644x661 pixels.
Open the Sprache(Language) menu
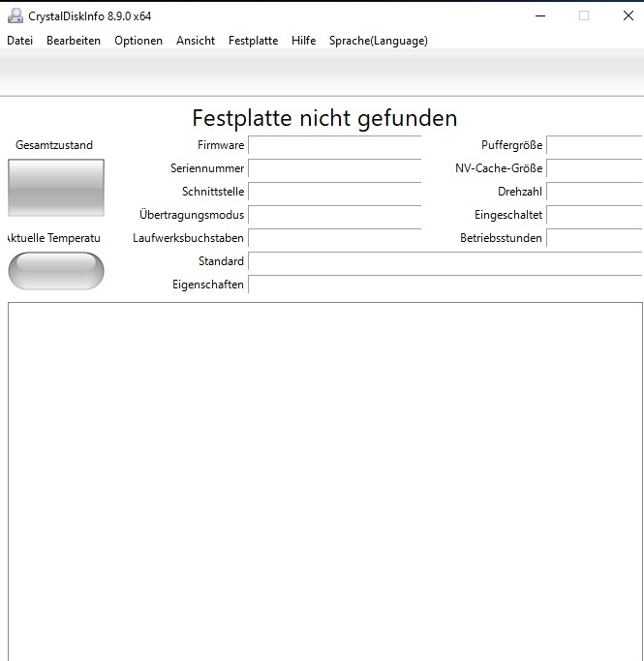pos(379,41)
